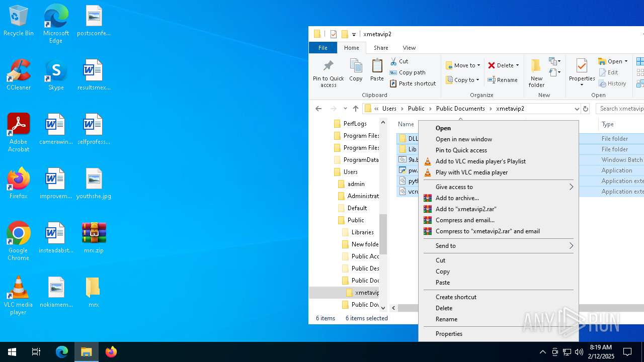Screen dimensions: 644x362
Task: Select admin folder in navigation tree
Action: click(x=356, y=184)
